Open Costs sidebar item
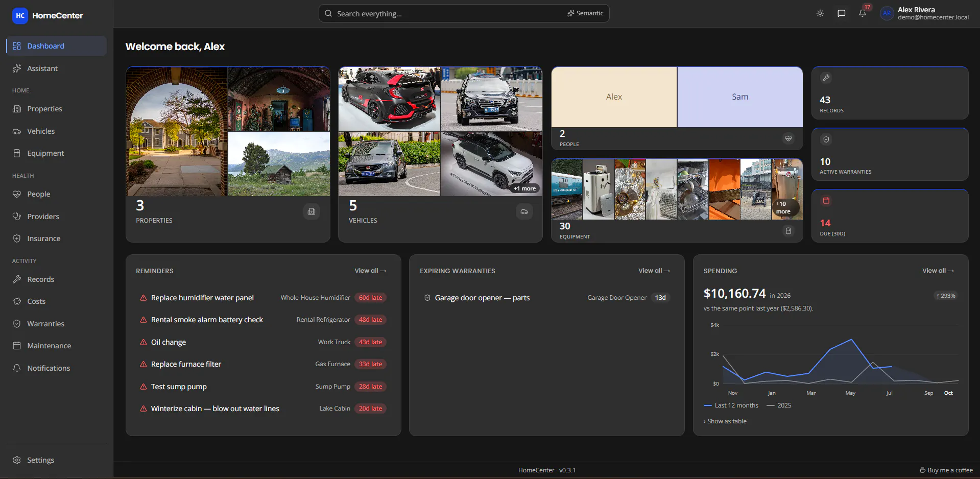Viewport: 980px width, 479px height. [56, 301]
